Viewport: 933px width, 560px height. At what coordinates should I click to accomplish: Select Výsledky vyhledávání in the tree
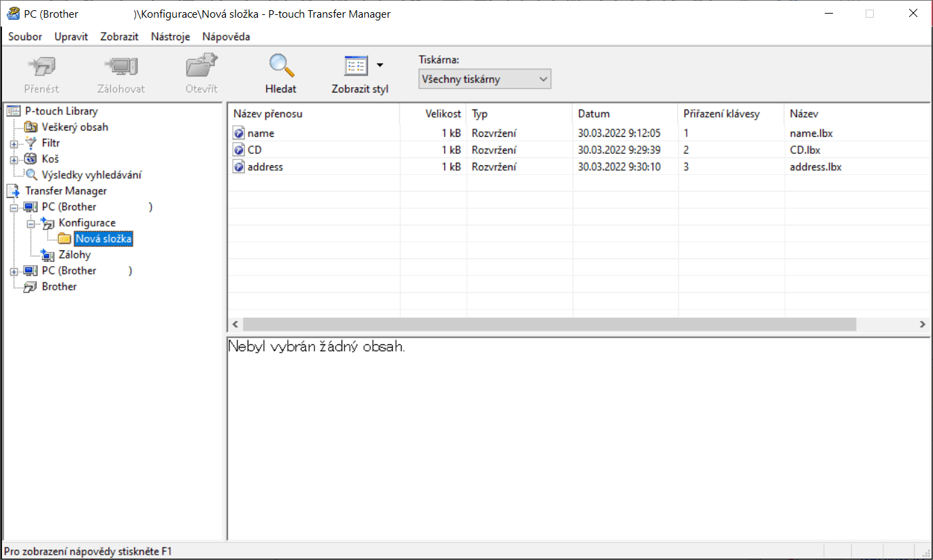[x=92, y=175]
